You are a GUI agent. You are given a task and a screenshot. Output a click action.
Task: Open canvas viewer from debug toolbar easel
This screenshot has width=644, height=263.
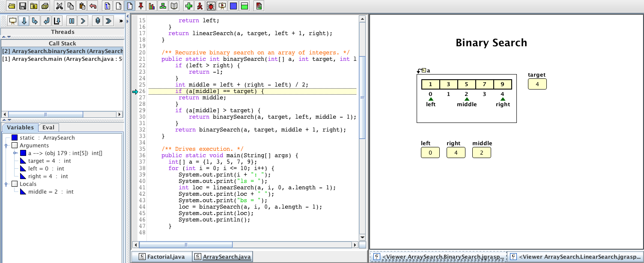coord(13,21)
